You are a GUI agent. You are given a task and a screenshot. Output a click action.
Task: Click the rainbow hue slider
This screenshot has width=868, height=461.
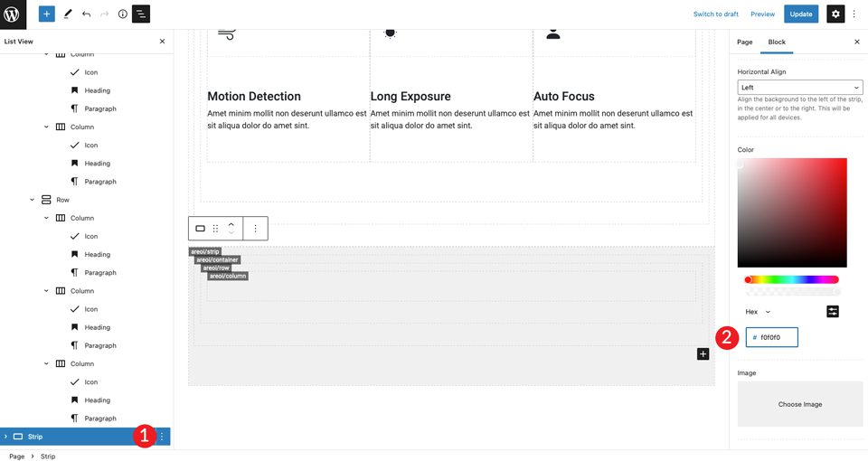coord(793,279)
